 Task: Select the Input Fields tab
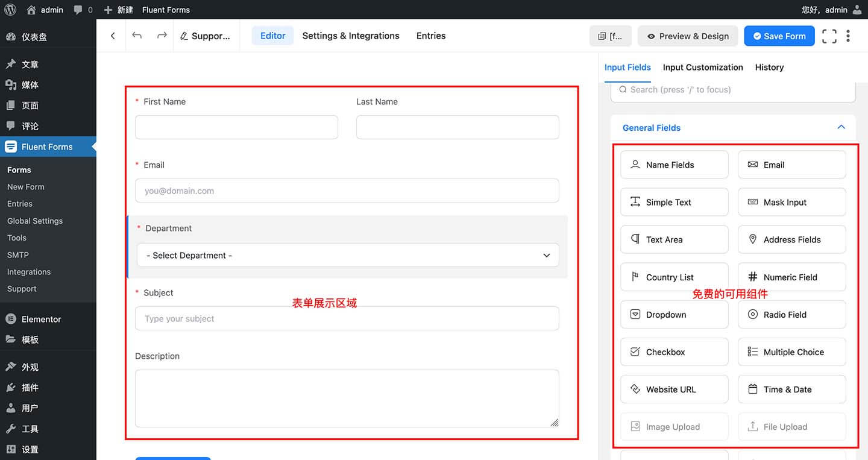point(627,67)
